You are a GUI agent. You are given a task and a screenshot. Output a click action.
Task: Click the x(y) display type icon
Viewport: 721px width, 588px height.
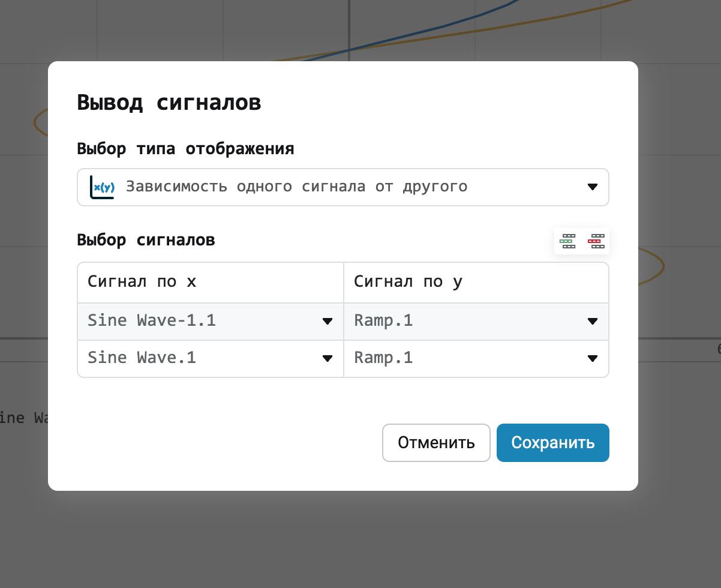102,187
